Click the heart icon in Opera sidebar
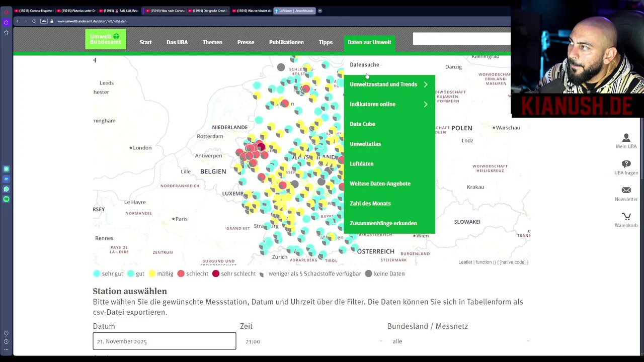The width and height of the screenshot is (644, 362). (x=6, y=333)
